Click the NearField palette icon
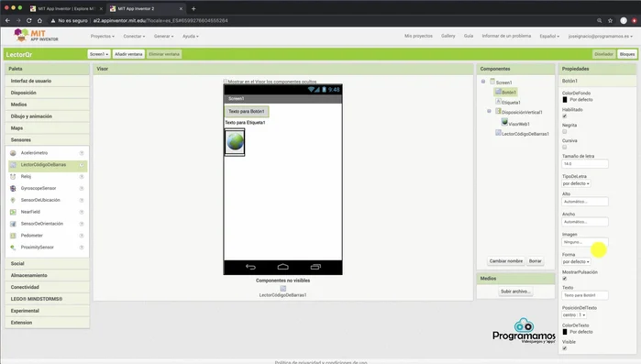 click(13, 212)
